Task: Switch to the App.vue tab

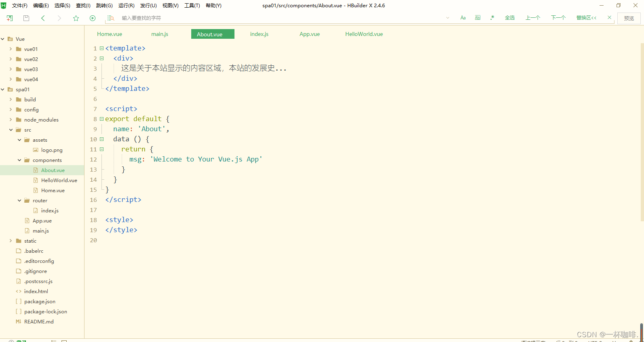Action: point(310,34)
